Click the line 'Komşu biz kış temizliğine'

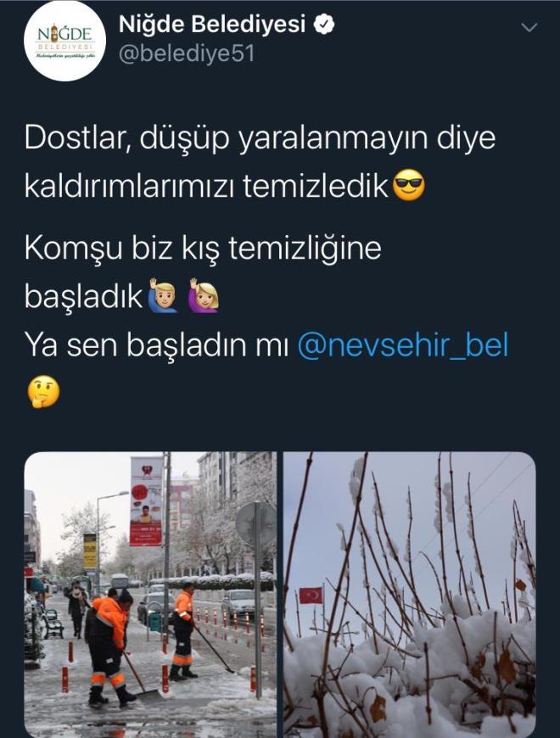(x=203, y=248)
